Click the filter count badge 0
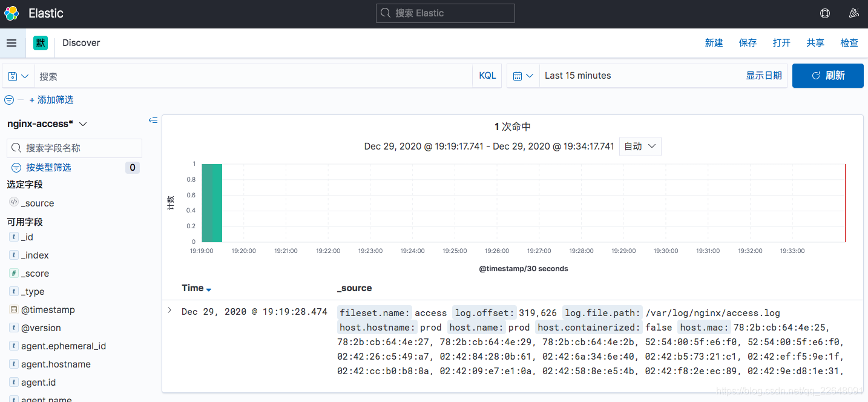Viewport: 868px width, 402px height. 133,168
